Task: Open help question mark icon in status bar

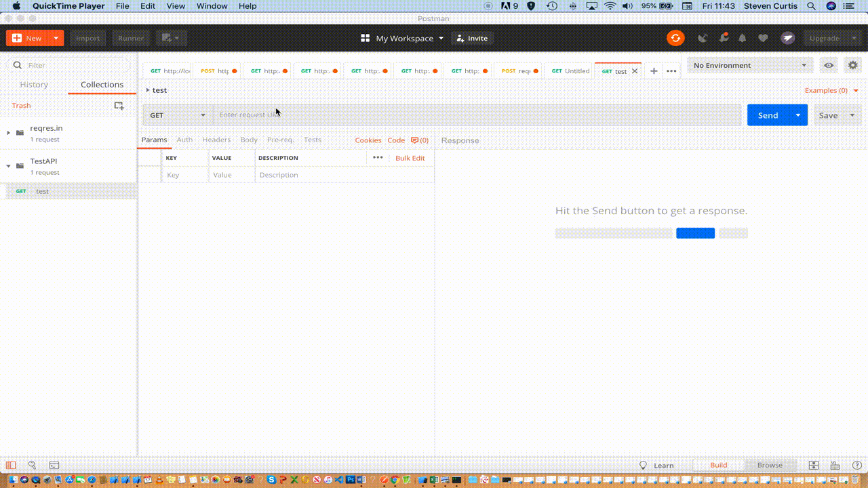Action: click(x=856, y=465)
